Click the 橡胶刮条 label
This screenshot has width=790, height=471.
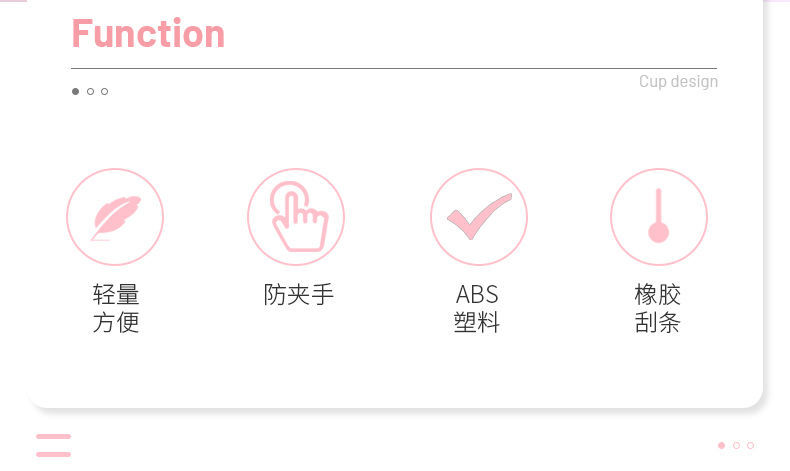(658, 308)
